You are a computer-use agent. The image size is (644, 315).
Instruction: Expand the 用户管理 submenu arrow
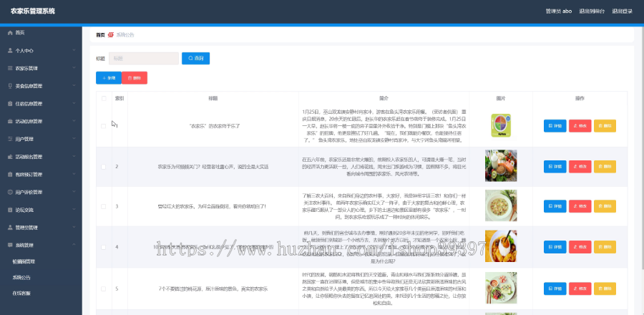tap(74, 139)
